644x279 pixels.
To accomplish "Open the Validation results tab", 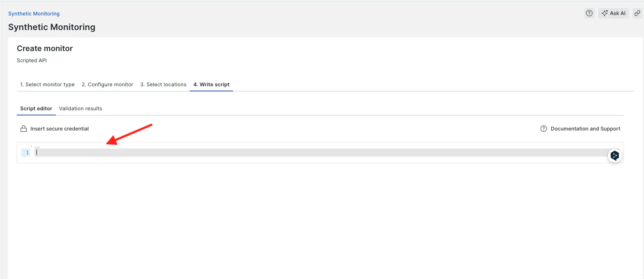I will pyautogui.click(x=81, y=109).
